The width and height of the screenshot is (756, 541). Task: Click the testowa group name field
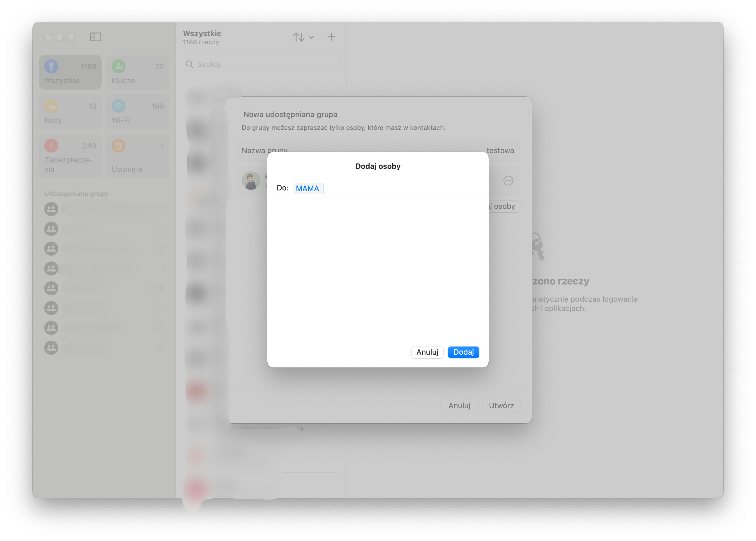point(499,151)
